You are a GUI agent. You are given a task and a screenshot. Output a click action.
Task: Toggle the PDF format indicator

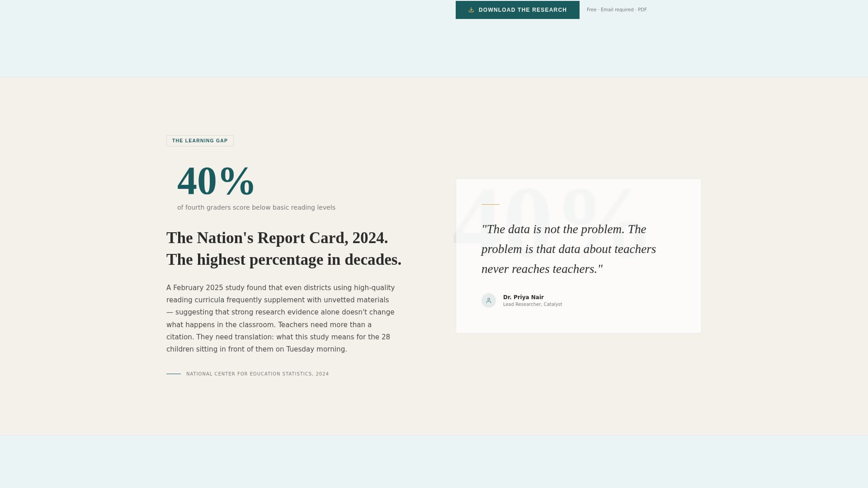643,9
